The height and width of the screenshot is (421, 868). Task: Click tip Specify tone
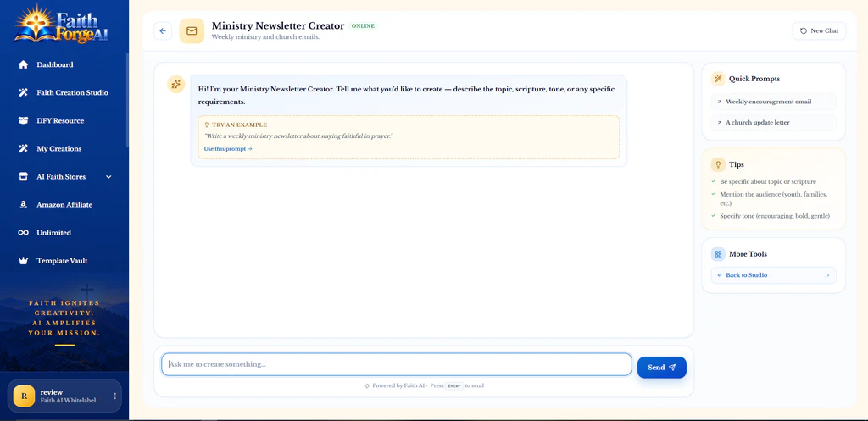[x=775, y=216]
